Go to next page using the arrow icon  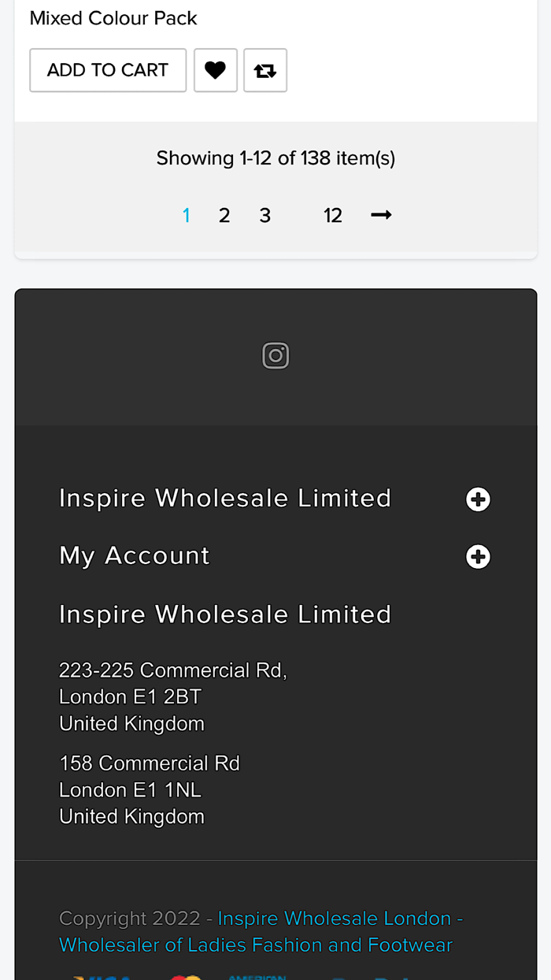(x=381, y=214)
